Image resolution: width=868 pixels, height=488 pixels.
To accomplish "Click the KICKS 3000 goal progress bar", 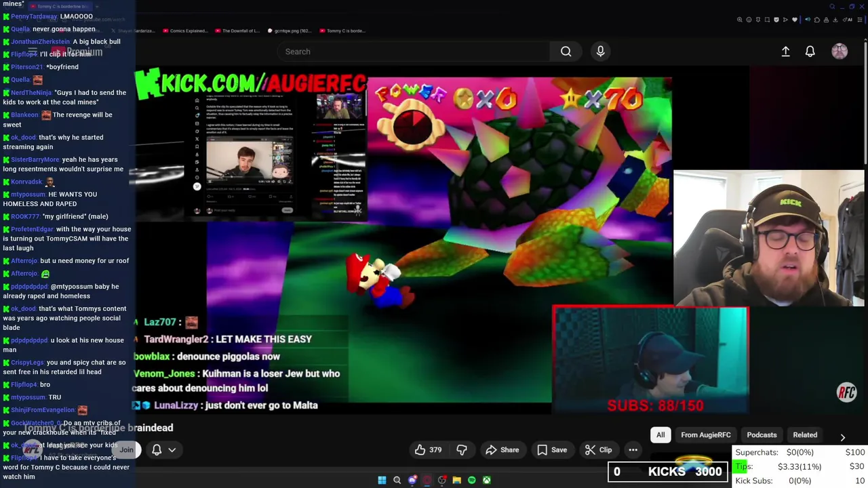I will click(x=667, y=471).
